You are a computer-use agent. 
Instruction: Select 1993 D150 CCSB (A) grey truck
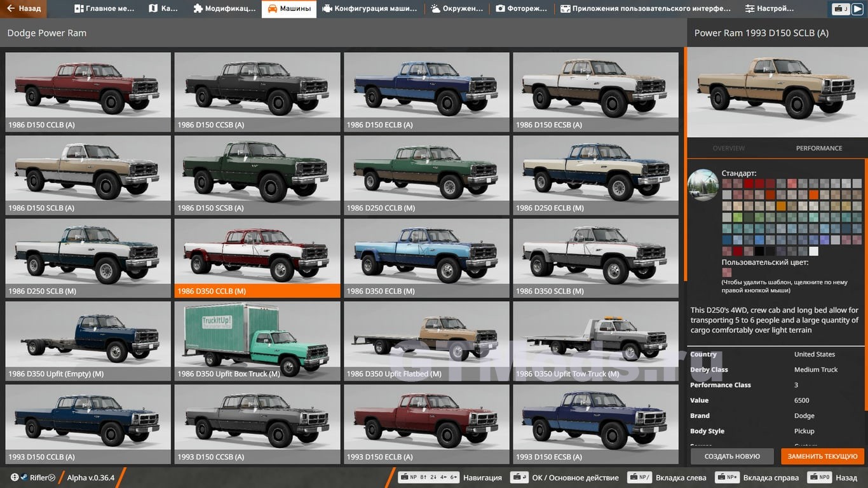point(257,424)
